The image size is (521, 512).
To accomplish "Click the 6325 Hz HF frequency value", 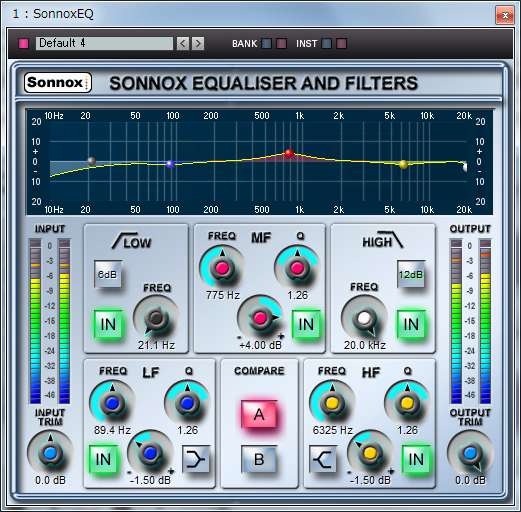I will click(x=333, y=430).
